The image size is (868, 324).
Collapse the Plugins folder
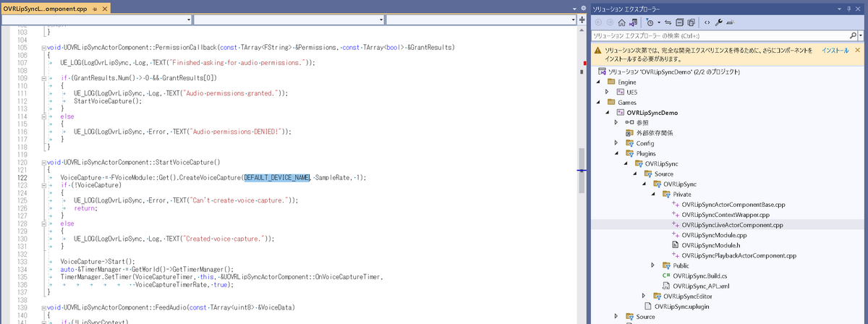point(616,153)
